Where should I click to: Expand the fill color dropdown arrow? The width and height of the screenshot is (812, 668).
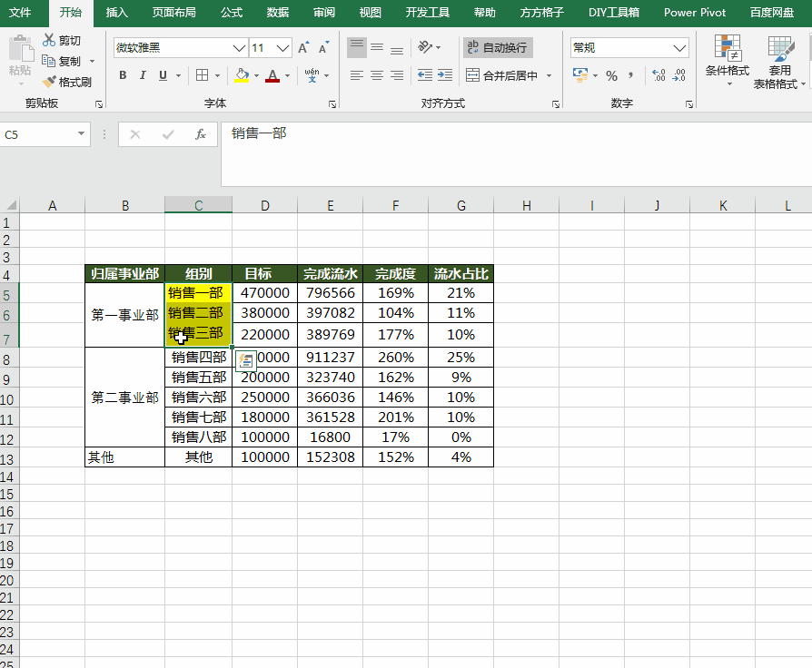coord(256,75)
